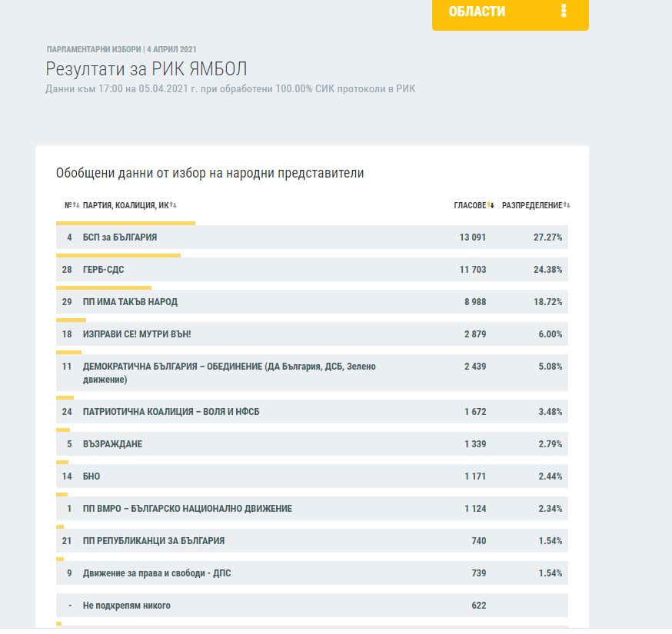Click the 2.44% distribution value
Image resolution: width=672 pixels, height=634 pixels.
(551, 476)
